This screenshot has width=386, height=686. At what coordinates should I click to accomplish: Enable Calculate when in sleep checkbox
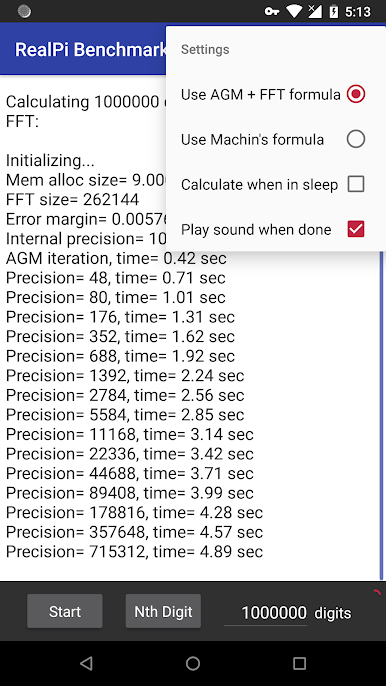tap(355, 185)
